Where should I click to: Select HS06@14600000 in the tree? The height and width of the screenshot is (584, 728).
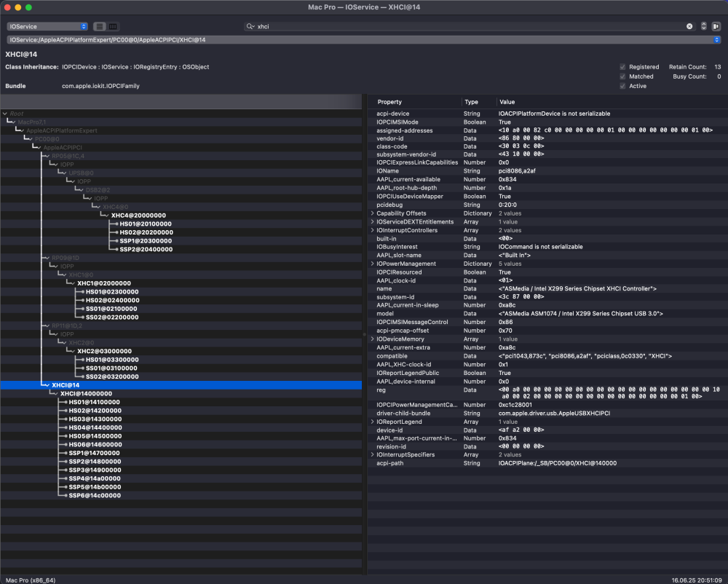(95, 444)
